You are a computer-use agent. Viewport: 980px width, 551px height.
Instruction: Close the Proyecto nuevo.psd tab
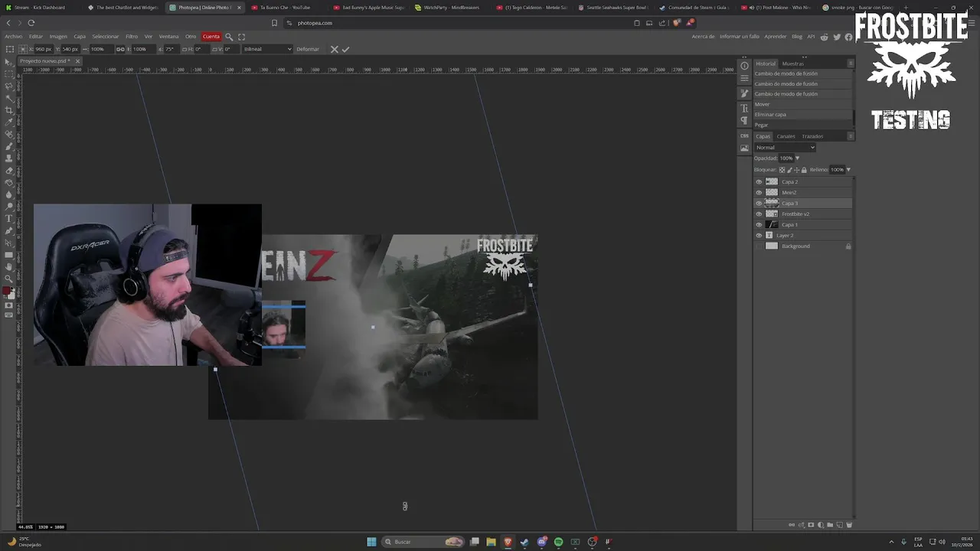pyautogui.click(x=77, y=61)
